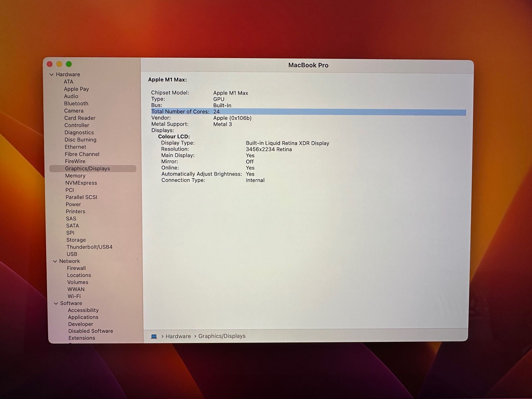
Task: Open the Camera hardware entry
Action: [x=74, y=111]
